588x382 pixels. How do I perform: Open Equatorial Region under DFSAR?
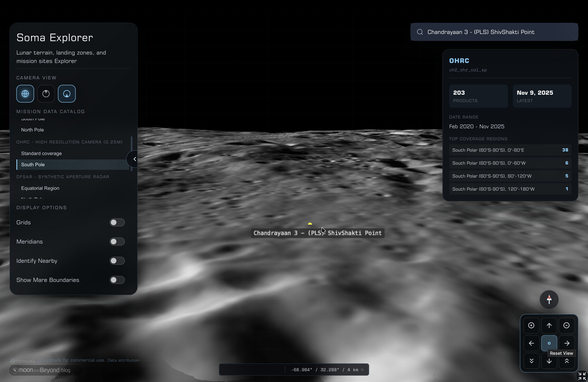click(x=40, y=188)
